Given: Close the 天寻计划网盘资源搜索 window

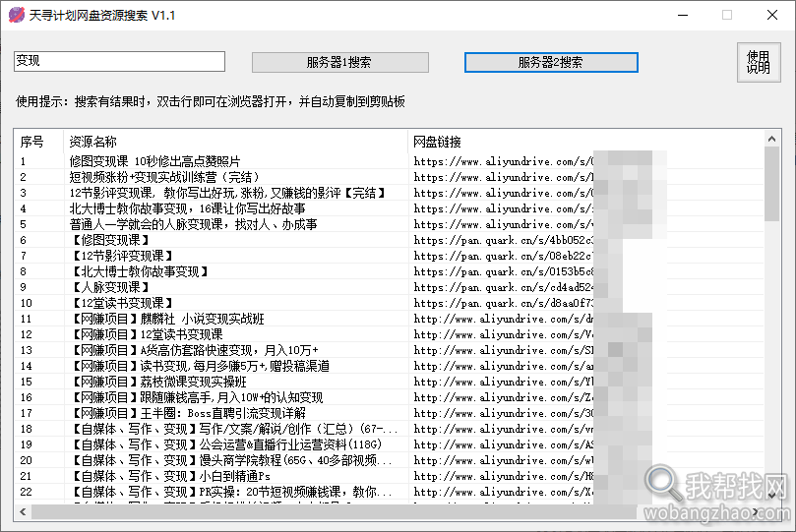Looking at the screenshot, I should (x=772, y=15).
